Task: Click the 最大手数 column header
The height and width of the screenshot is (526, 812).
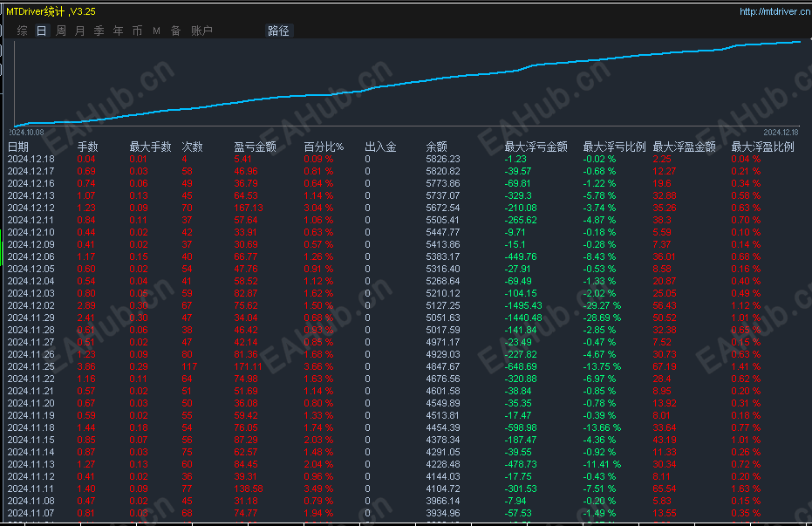Action: [150, 147]
